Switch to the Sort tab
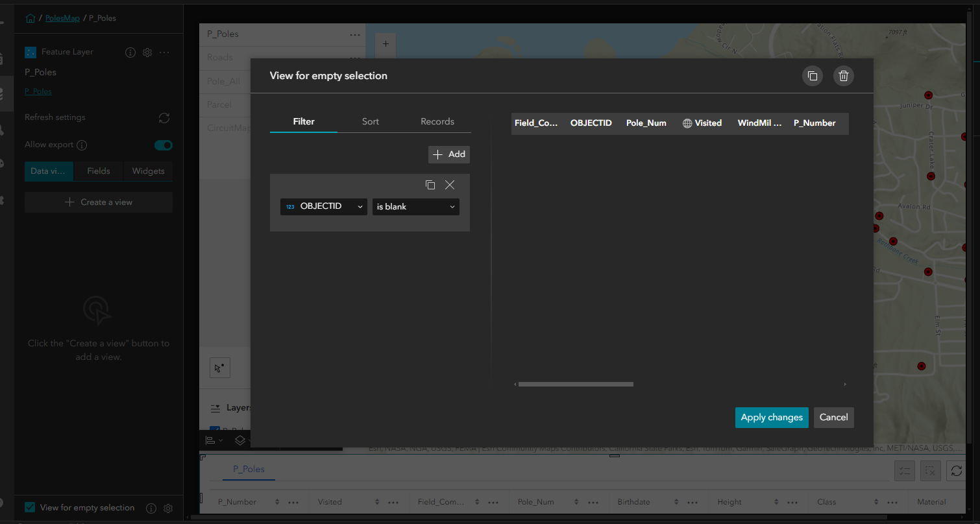Screen dimensions: 980x524 pyautogui.click(x=370, y=121)
